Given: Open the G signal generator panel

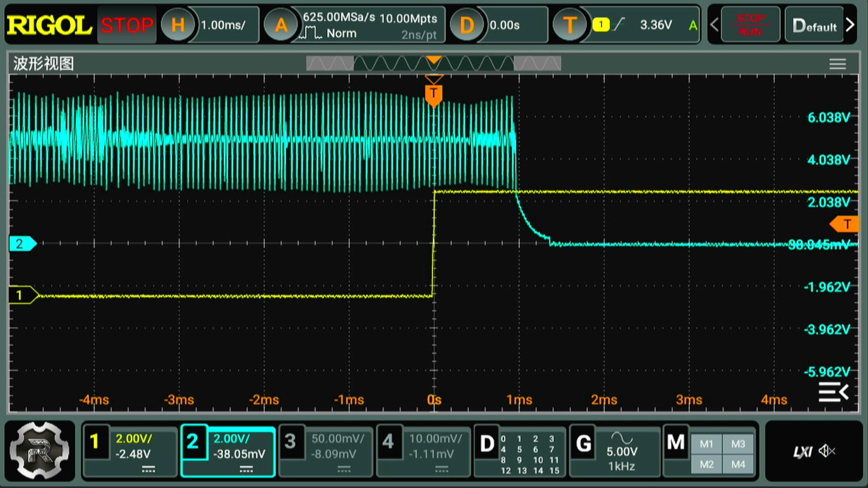Looking at the screenshot, I should (583, 444).
